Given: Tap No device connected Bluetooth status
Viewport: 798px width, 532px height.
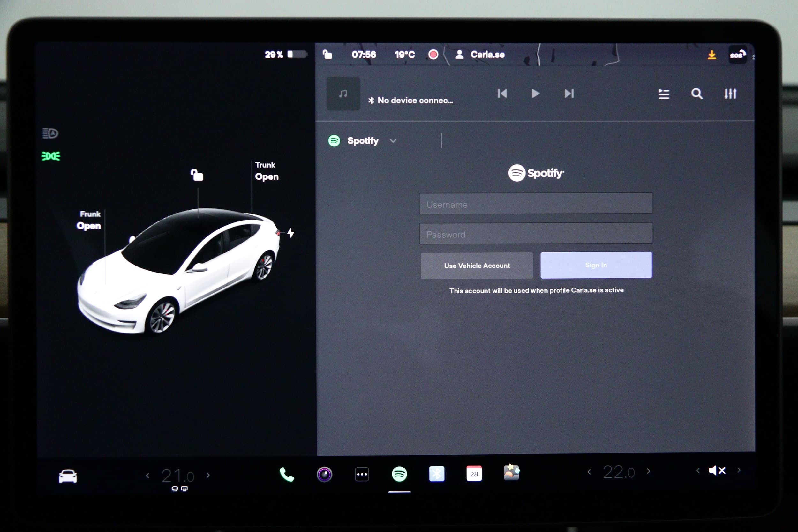Looking at the screenshot, I should (x=410, y=101).
